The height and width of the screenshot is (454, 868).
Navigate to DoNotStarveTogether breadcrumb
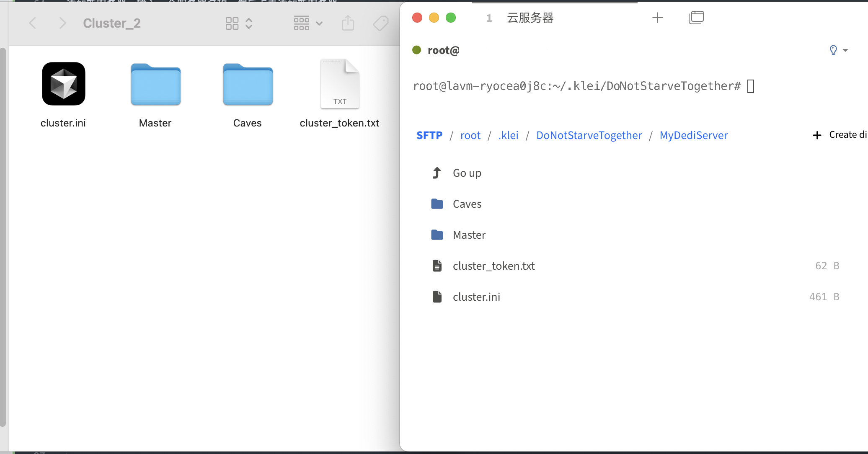pyautogui.click(x=589, y=135)
